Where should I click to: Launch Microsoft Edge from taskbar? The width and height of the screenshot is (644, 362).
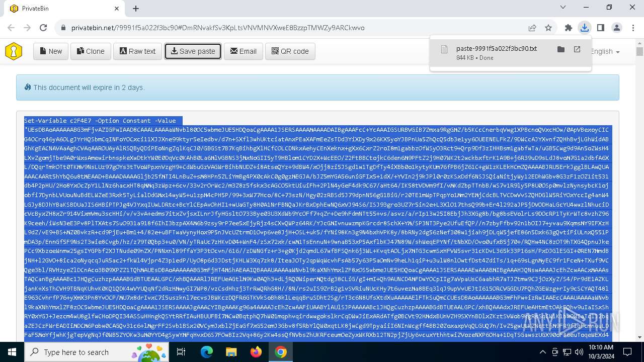[207, 352]
